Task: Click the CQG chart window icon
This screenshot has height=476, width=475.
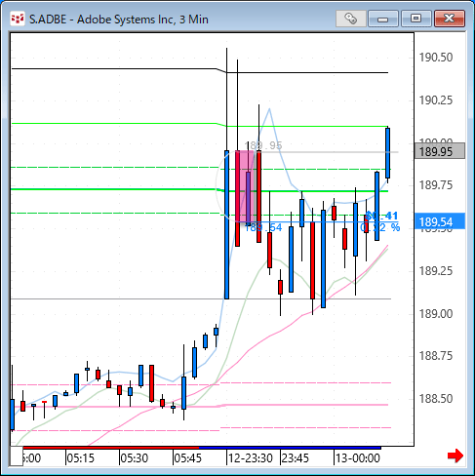Action: tap(18, 20)
